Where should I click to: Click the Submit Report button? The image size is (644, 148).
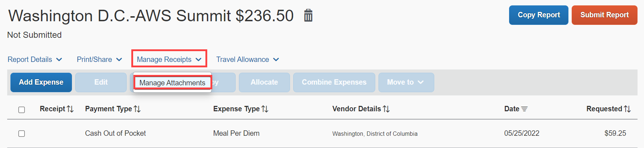(604, 15)
